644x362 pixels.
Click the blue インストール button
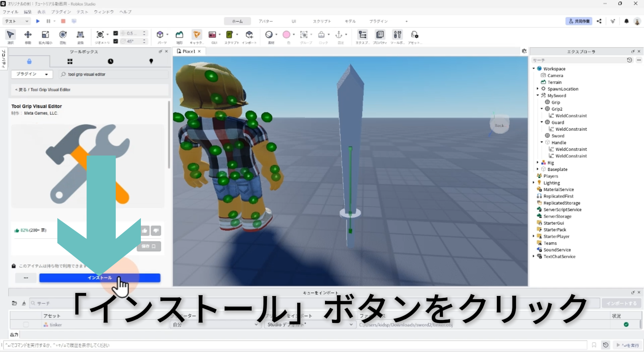pos(100,278)
